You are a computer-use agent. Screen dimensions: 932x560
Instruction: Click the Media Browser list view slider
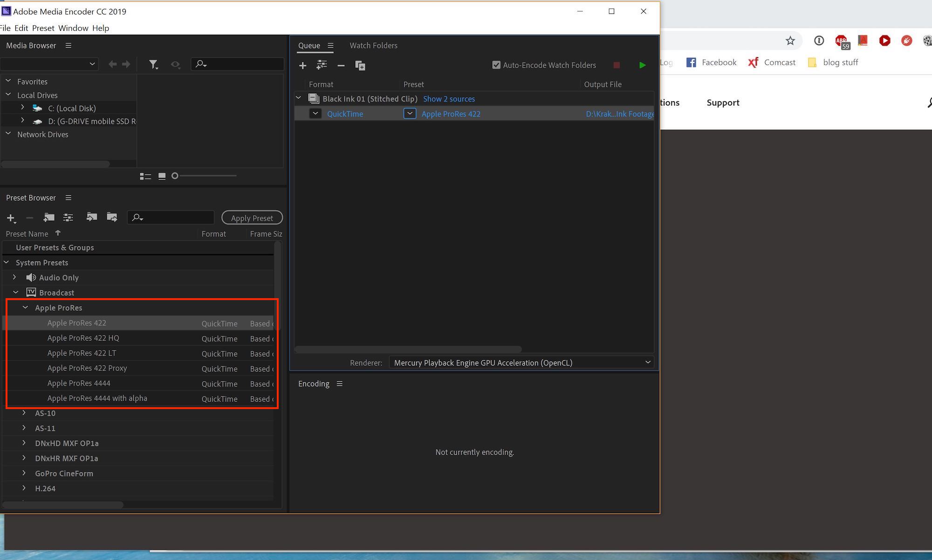[x=175, y=175]
